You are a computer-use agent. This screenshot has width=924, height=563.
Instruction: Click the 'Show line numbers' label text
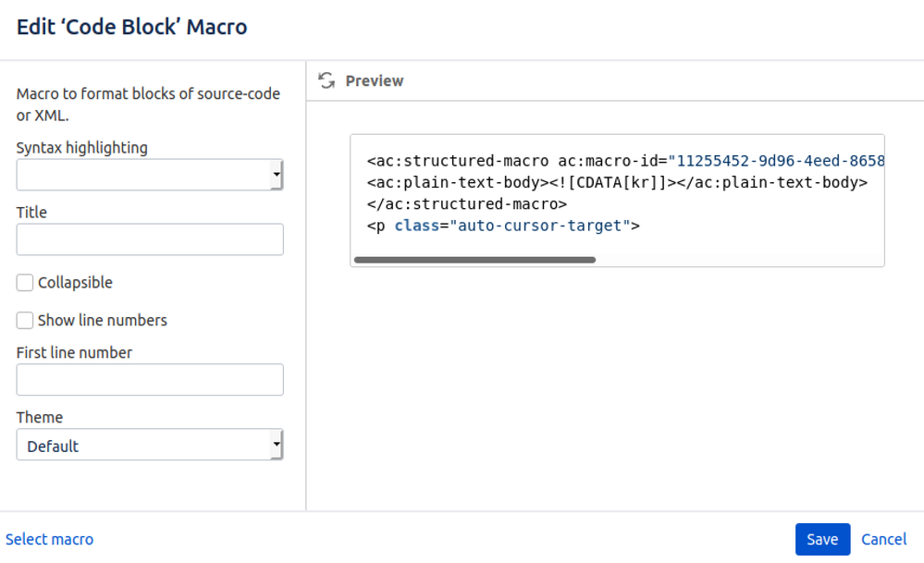[102, 321]
